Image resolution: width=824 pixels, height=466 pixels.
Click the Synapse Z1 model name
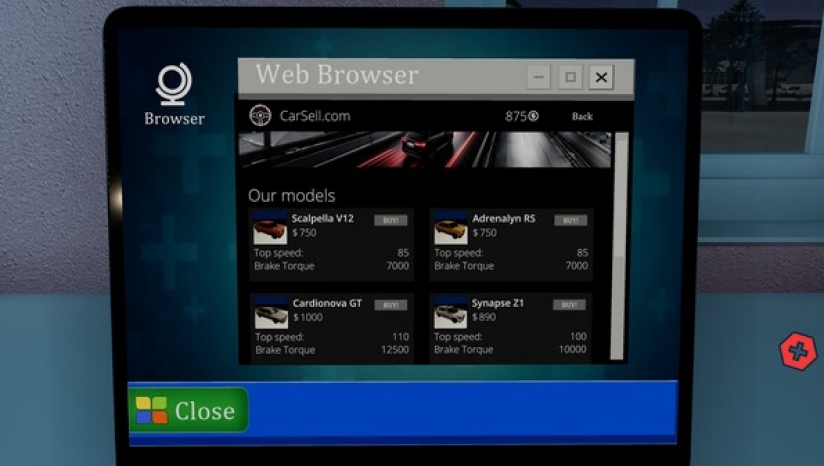498,303
